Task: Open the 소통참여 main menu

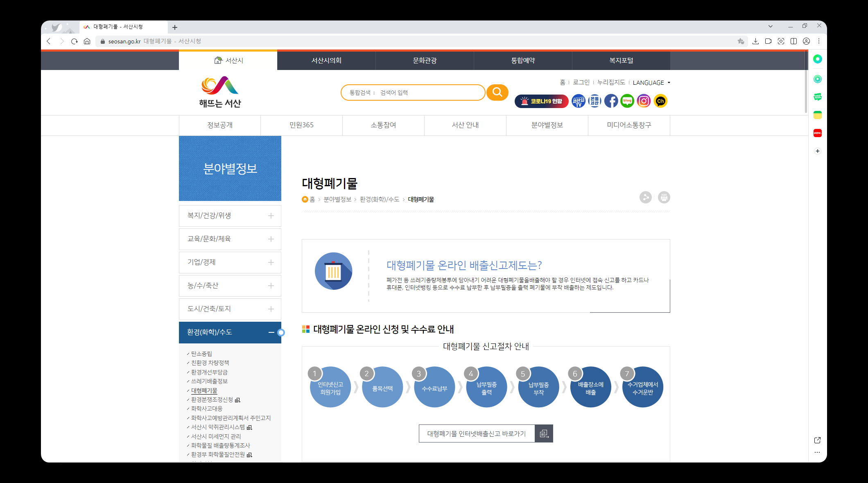Action: 383,125
